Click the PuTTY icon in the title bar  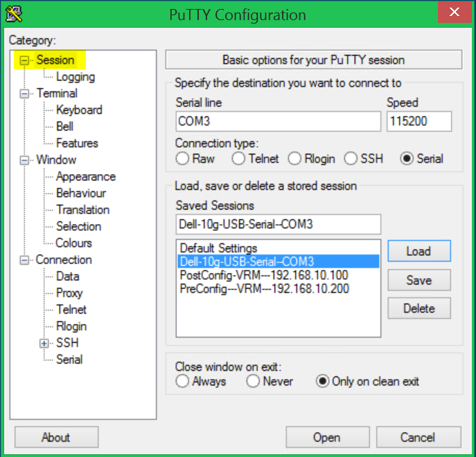pos(14,14)
